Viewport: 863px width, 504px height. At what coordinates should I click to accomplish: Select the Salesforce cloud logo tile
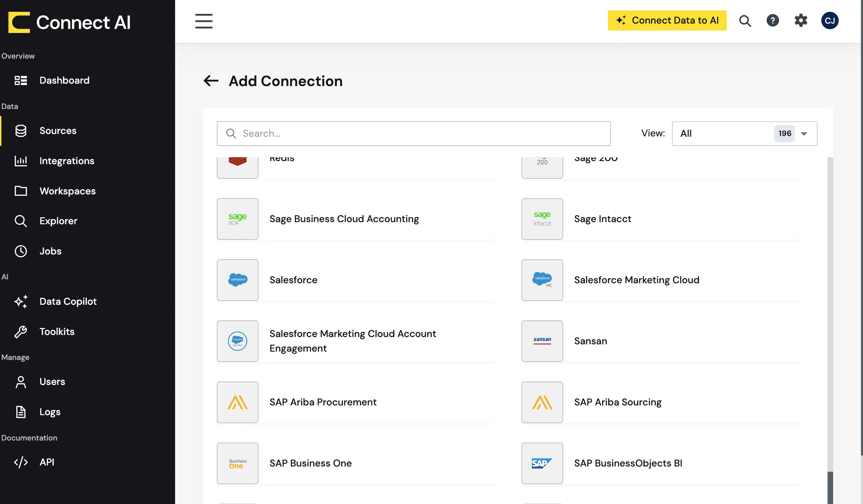click(238, 280)
